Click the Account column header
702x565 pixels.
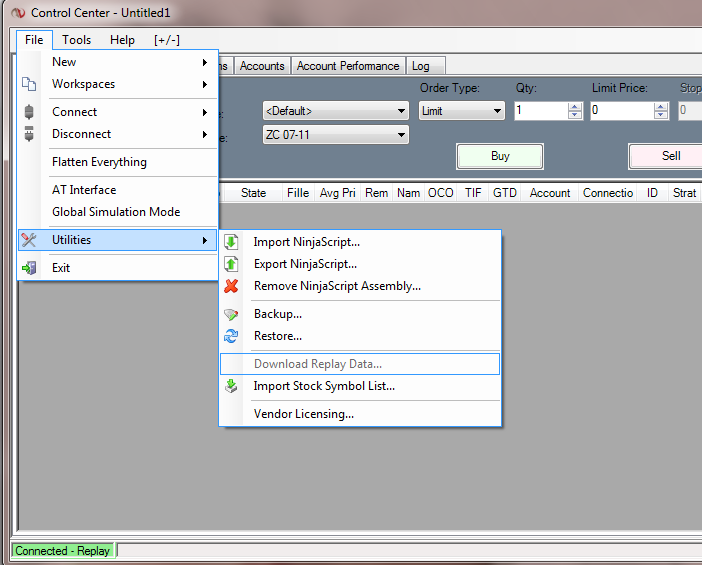pos(550,193)
